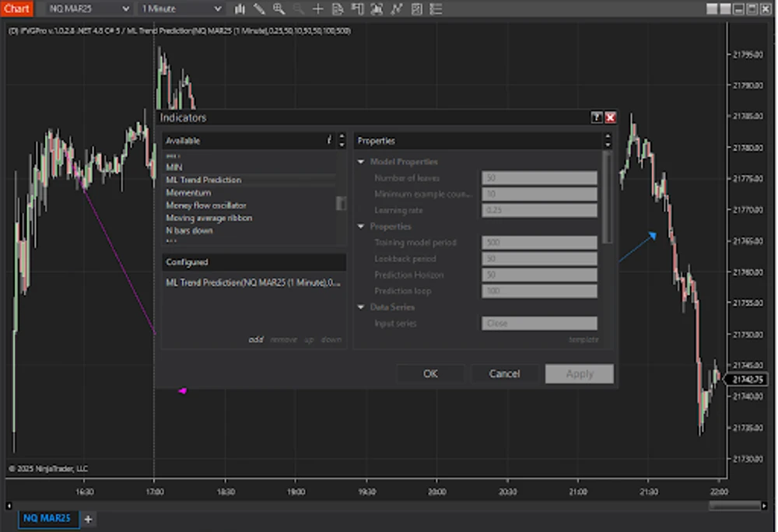This screenshot has height=532, width=778.
Task: Click the help question mark in Indicators dialog
Action: coord(597,117)
